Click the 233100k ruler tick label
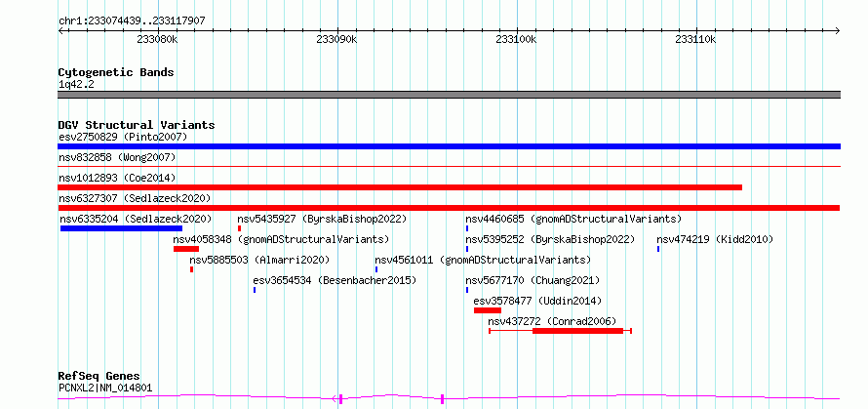This screenshot has width=868, height=409. pyautogui.click(x=516, y=39)
